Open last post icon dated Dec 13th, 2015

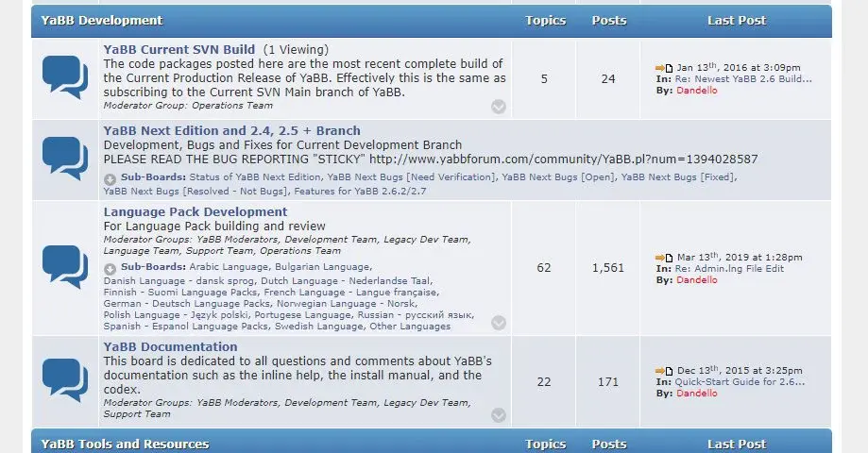[664, 371]
